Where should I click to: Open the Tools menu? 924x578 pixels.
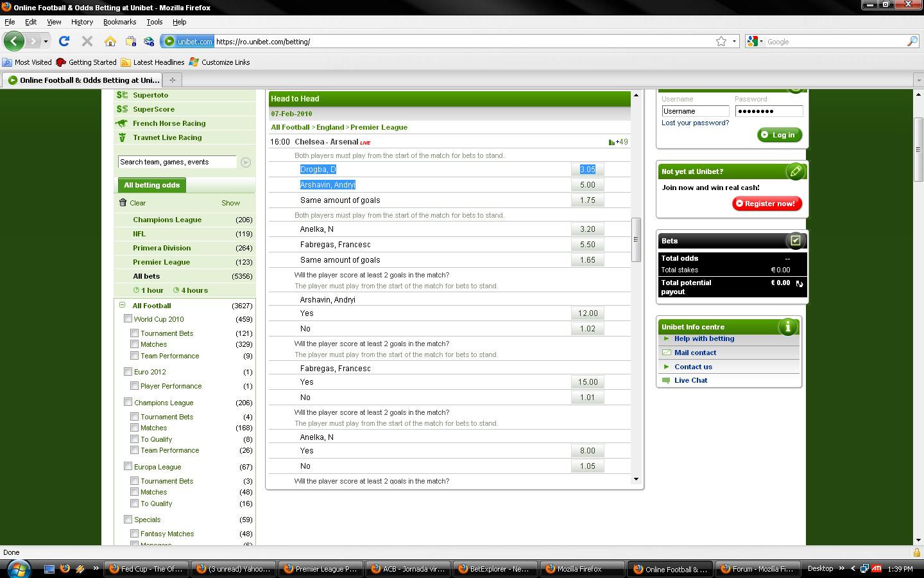click(x=154, y=22)
